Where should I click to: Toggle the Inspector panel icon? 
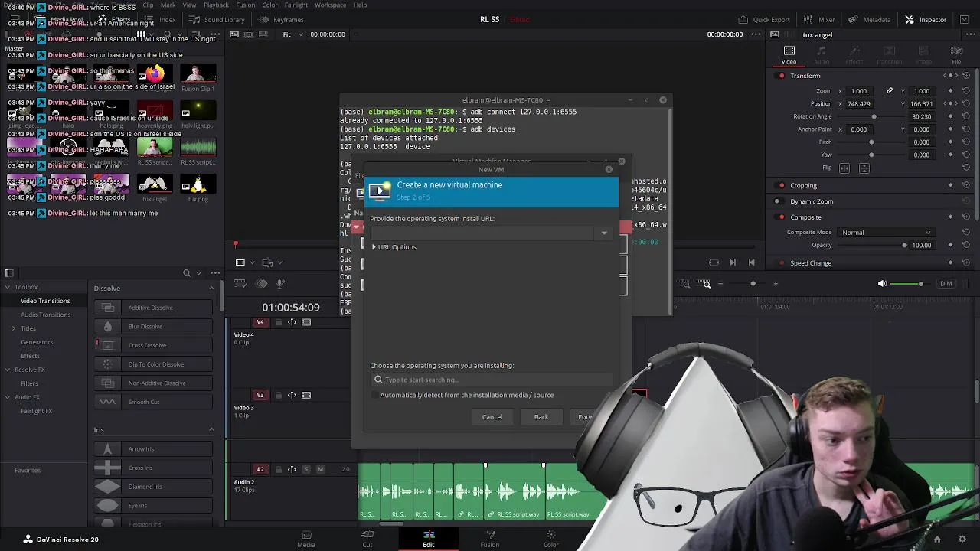pos(910,20)
